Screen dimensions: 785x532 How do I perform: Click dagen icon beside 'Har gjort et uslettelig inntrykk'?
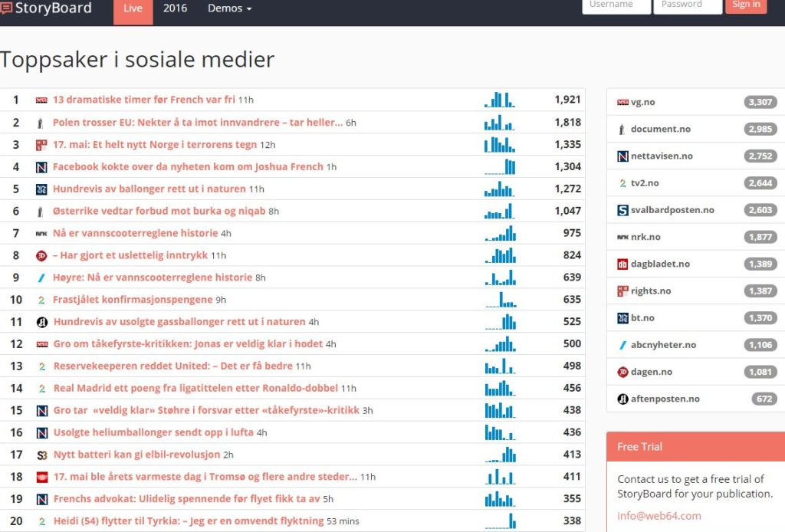41,256
